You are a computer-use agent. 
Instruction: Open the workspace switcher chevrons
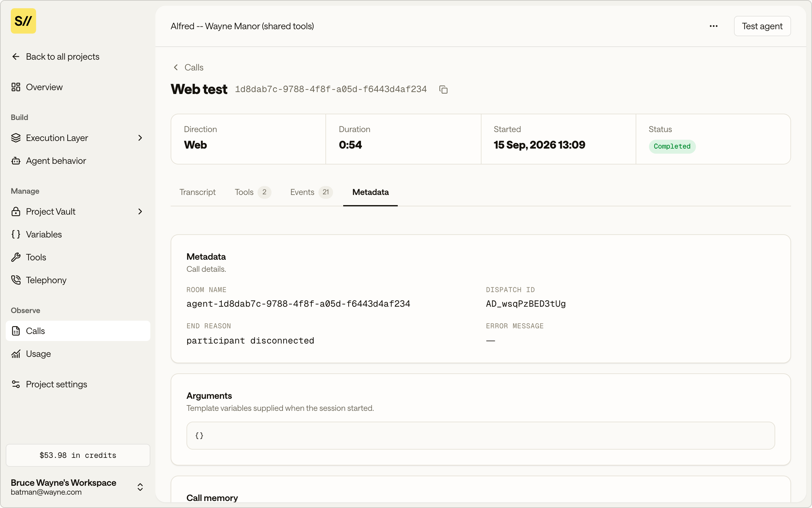click(x=140, y=487)
